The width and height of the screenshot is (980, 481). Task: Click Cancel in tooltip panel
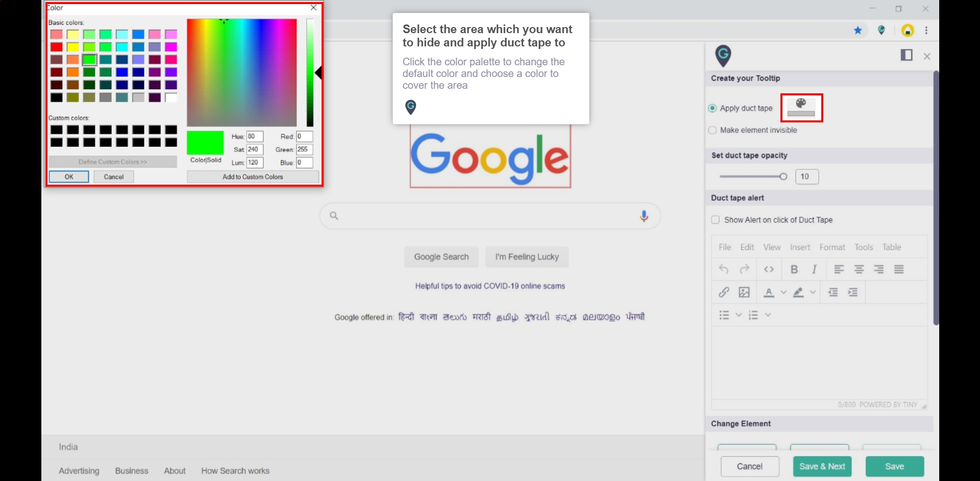(750, 466)
